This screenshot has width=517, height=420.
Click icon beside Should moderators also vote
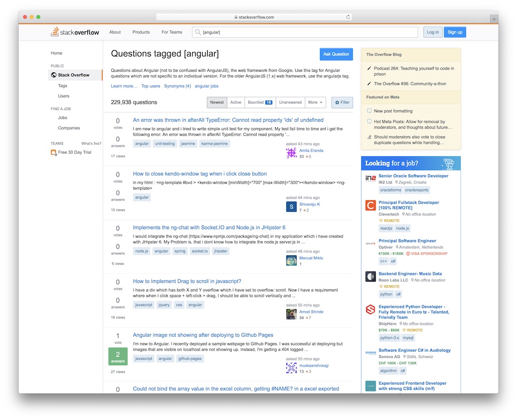pos(369,137)
